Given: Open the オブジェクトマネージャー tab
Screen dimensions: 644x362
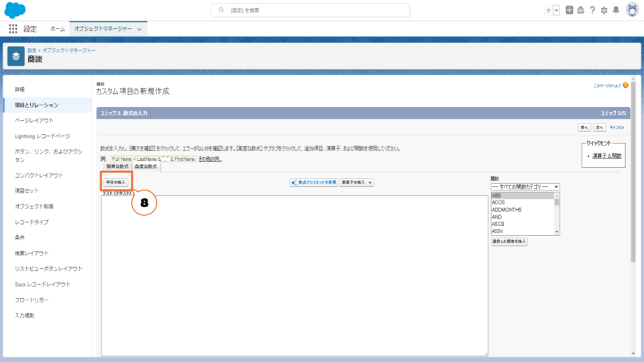Looking at the screenshot, I should click(x=103, y=29).
